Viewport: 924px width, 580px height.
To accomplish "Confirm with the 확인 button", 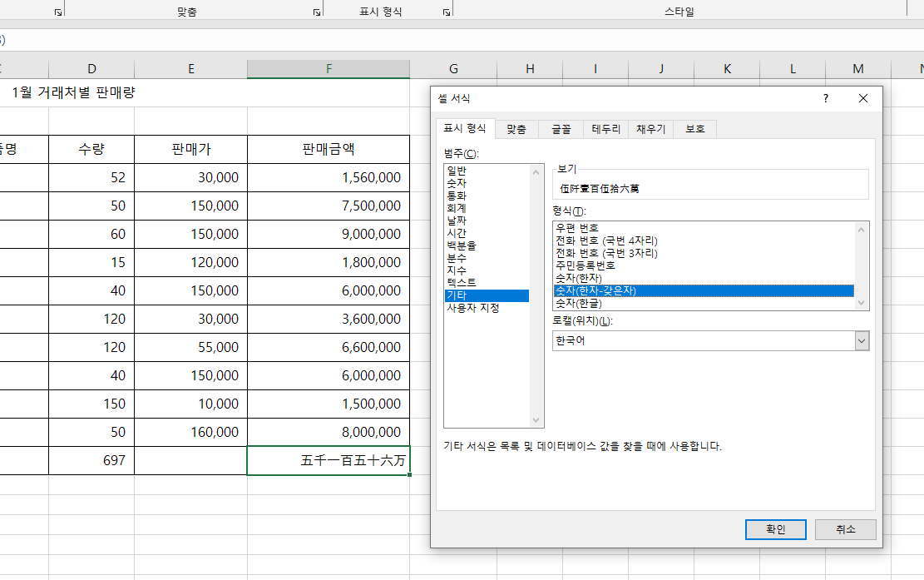I will point(775,529).
